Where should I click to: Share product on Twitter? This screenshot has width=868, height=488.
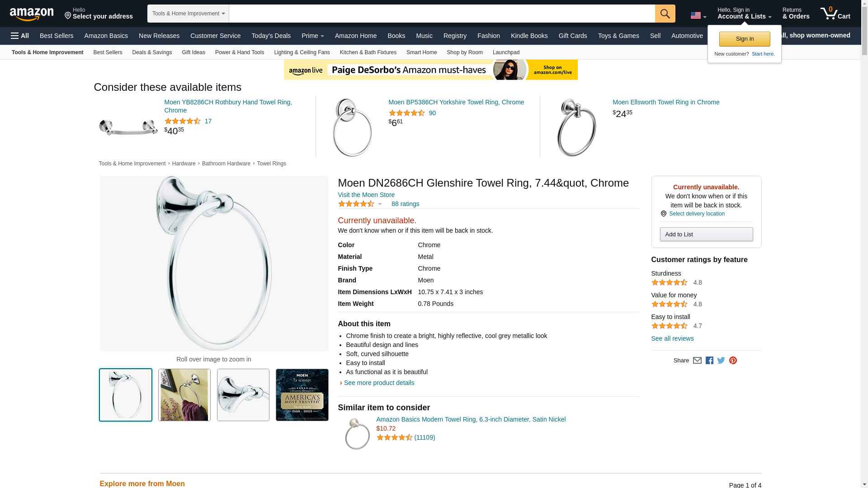[x=721, y=361]
